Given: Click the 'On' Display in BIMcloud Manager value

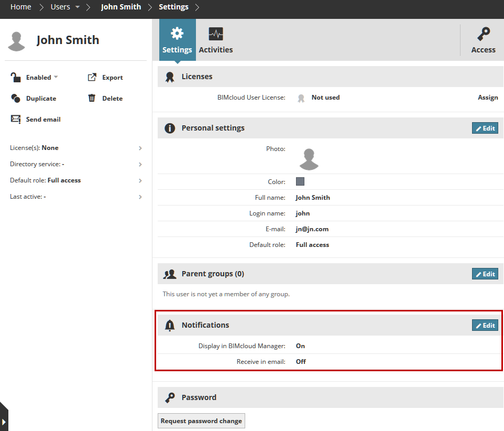Looking at the screenshot, I should (300, 346).
